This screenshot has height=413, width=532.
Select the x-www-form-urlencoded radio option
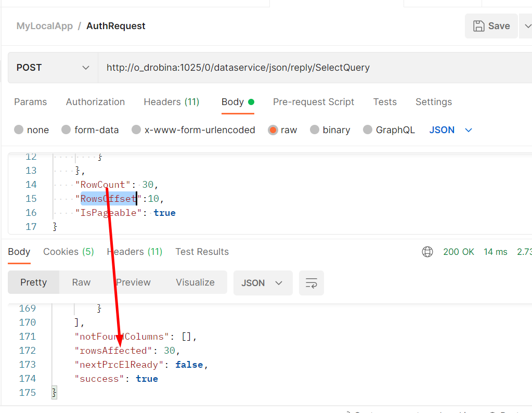(x=136, y=130)
